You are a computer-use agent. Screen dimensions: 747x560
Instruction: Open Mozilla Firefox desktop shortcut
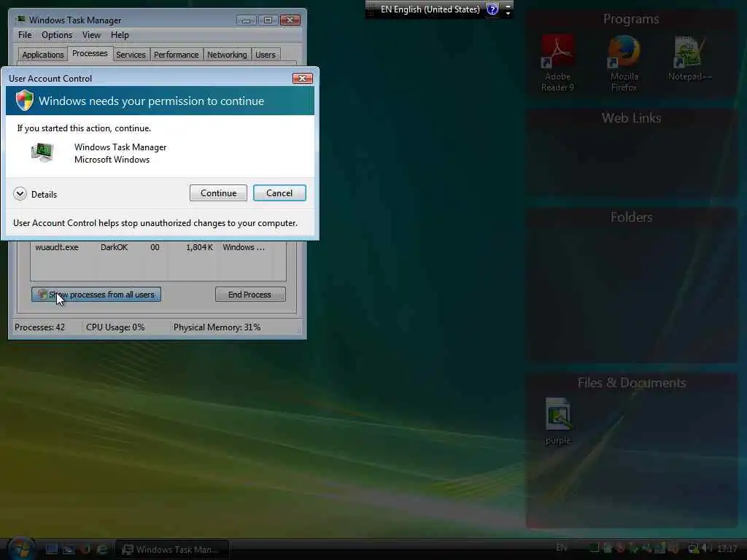(624, 63)
